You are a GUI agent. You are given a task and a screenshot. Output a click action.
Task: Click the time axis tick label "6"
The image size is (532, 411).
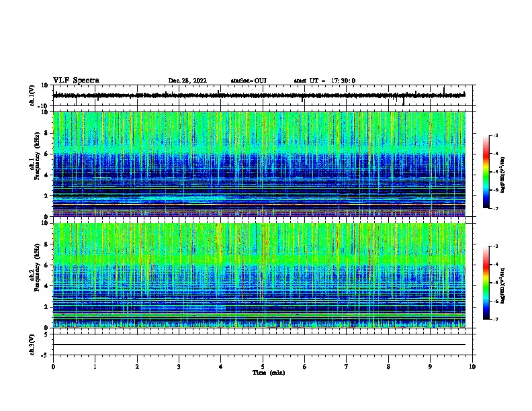pyautogui.click(x=305, y=367)
